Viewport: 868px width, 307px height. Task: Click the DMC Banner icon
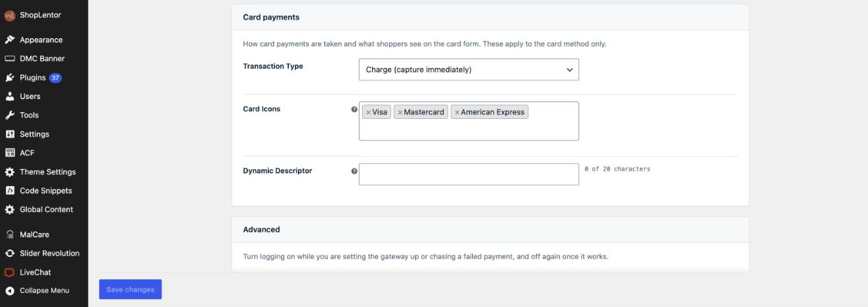click(x=10, y=59)
